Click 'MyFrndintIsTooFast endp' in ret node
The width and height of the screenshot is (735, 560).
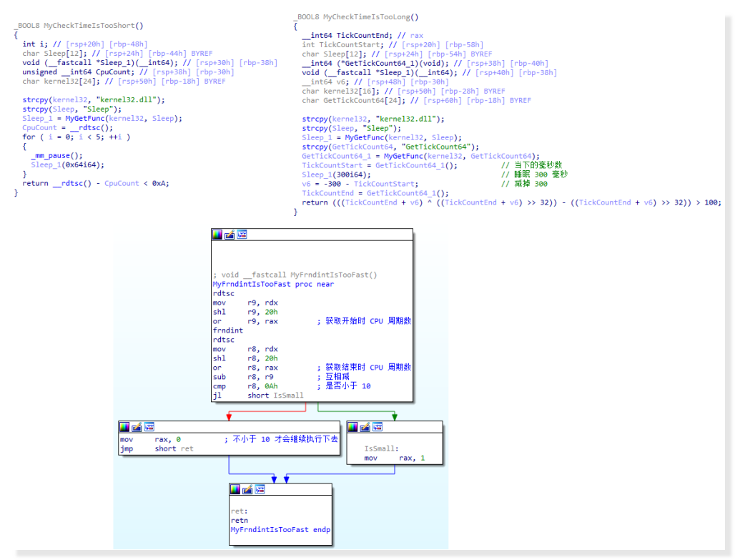(x=280, y=530)
